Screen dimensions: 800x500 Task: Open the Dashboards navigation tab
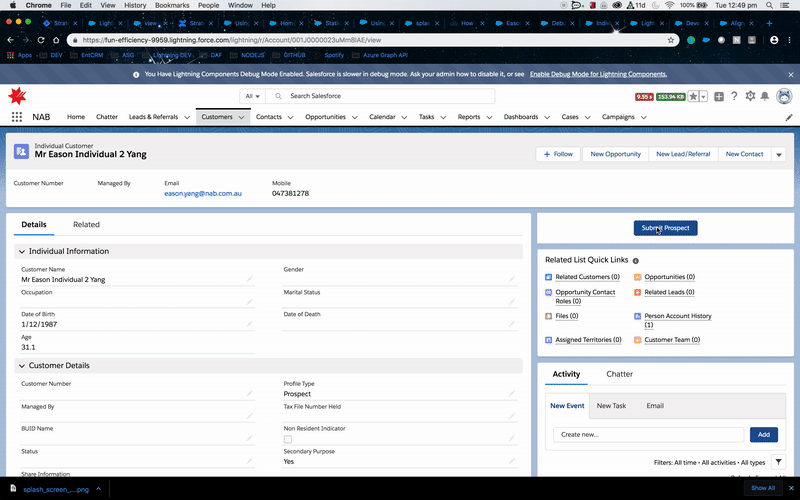click(x=521, y=117)
